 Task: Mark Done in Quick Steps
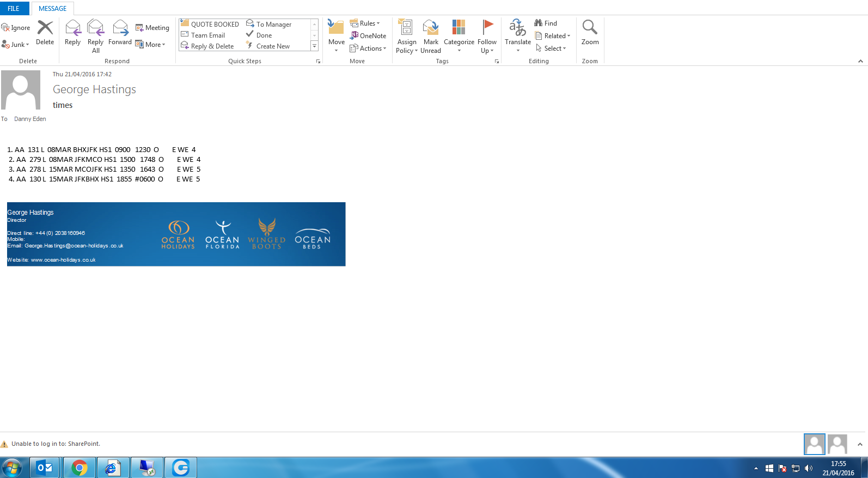point(259,35)
